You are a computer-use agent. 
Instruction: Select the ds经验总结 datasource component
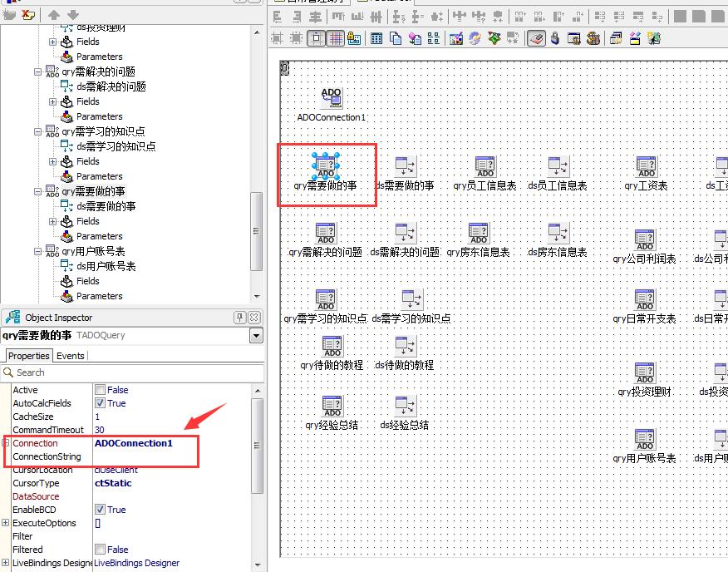[x=406, y=406]
